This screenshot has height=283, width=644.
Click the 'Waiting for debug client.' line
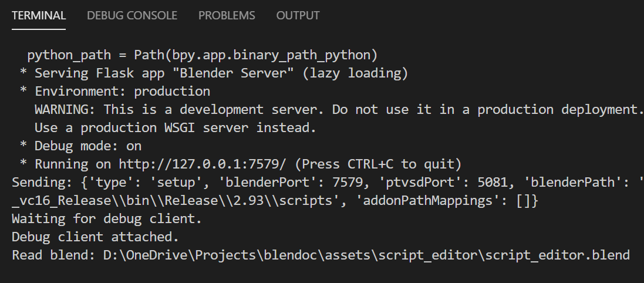click(107, 219)
